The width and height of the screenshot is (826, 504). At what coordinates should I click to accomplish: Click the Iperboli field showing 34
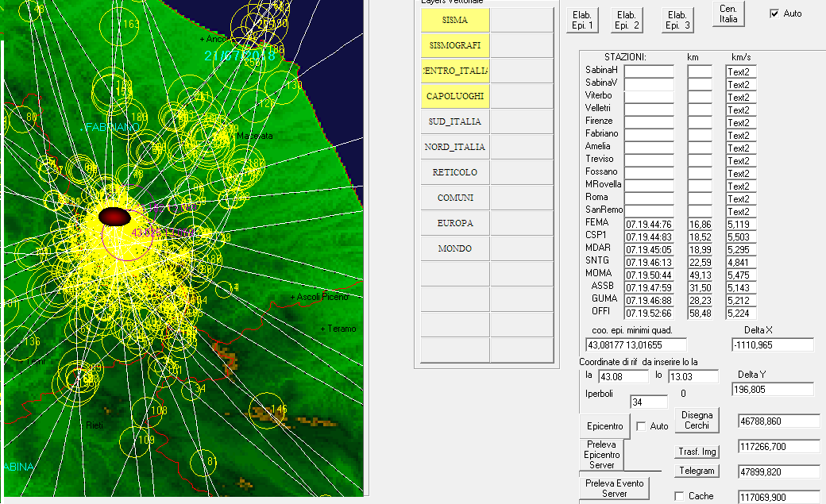(649, 402)
